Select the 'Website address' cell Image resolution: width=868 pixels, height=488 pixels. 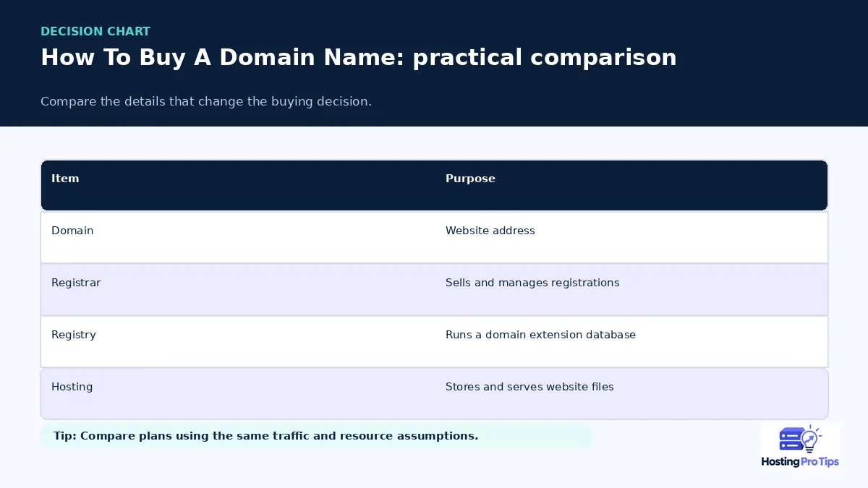point(490,231)
